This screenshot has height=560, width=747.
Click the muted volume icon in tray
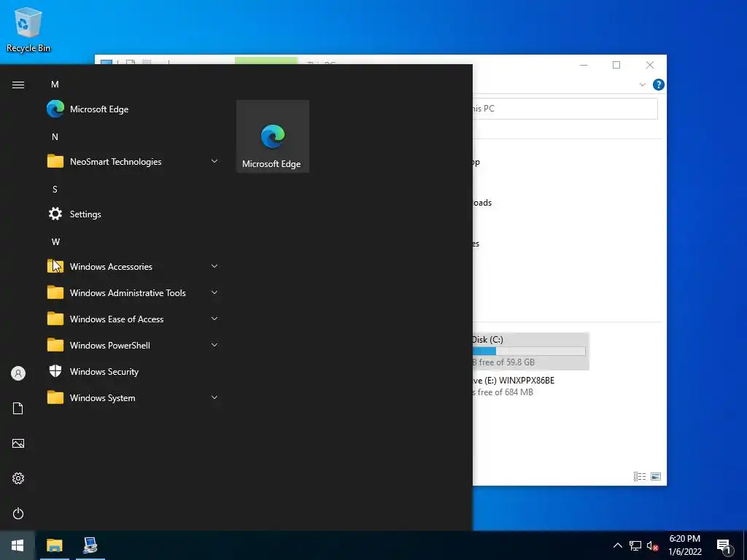click(653, 545)
